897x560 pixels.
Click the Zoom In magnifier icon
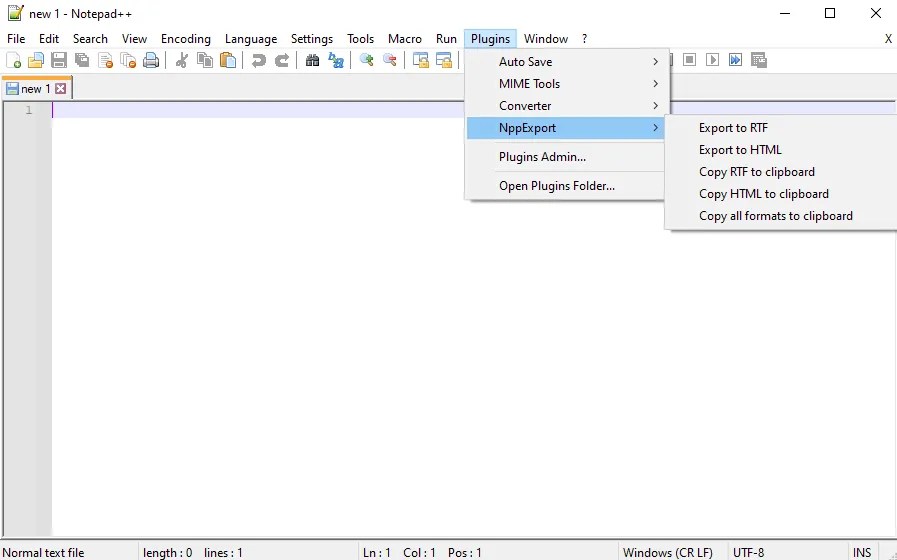click(x=367, y=60)
